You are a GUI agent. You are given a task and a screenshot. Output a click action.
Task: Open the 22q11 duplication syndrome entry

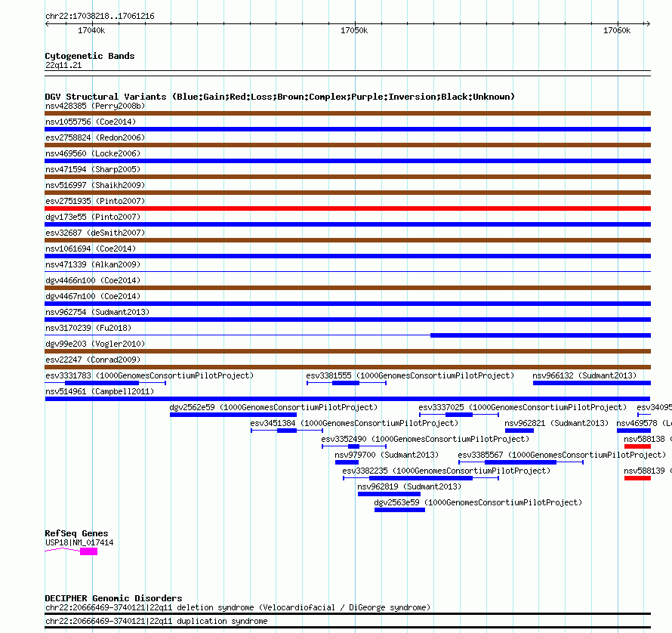tap(156, 621)
